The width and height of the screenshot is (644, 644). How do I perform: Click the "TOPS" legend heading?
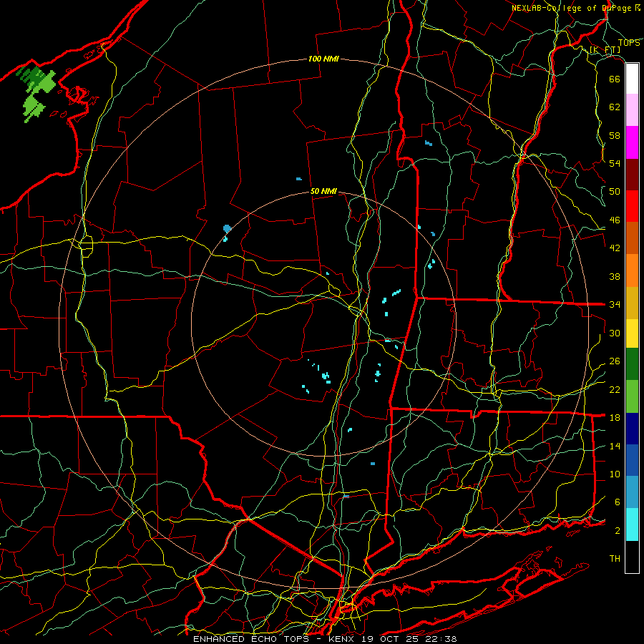[629, 43]
